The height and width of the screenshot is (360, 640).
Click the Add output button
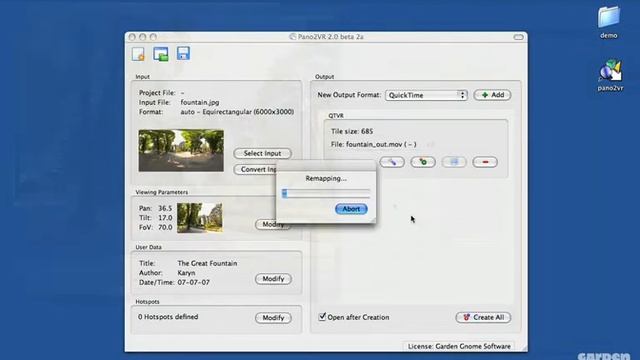tap(492, 95)
